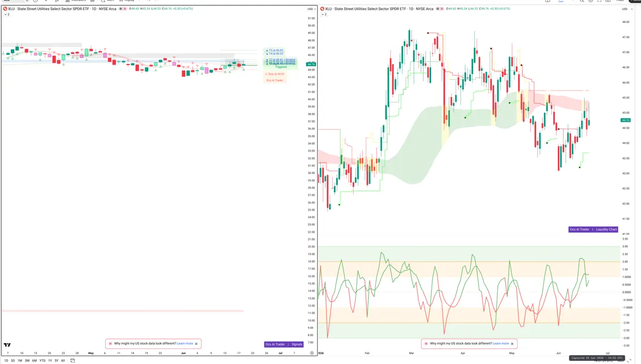This screenshot has height=364, width=641.
Task: Select the All time range
Action: pyautogui.click(x=63, y=361)
